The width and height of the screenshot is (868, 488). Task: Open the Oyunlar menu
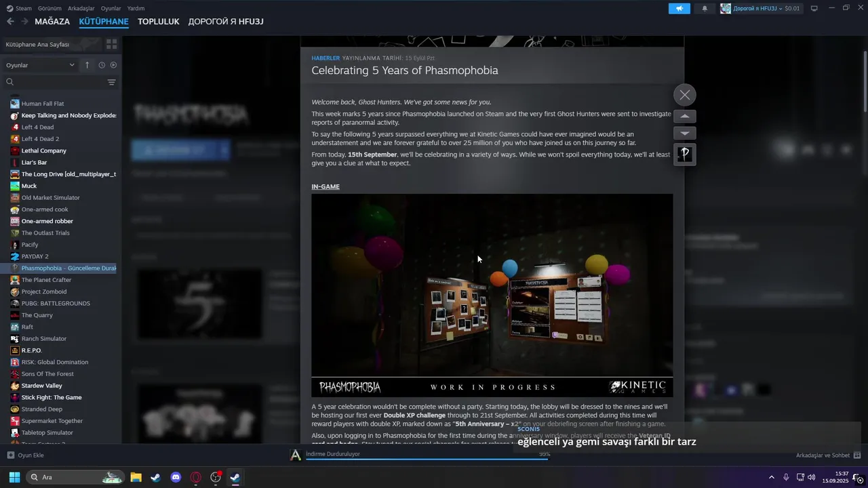(111, 8)
